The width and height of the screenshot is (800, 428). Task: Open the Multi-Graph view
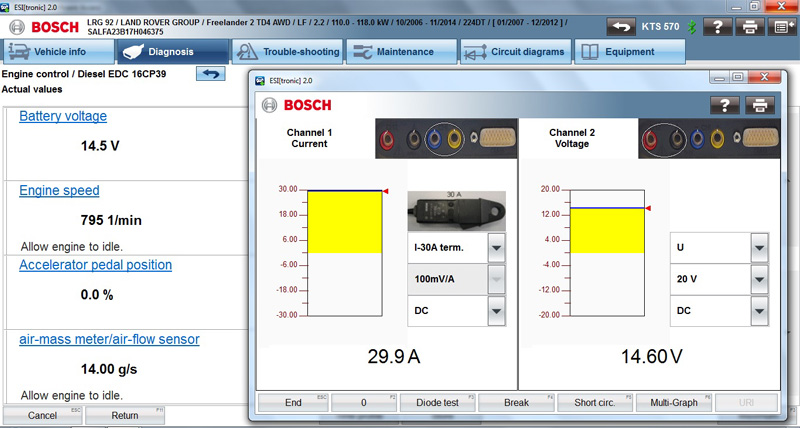pyautogui.click(x=673, y=402)
